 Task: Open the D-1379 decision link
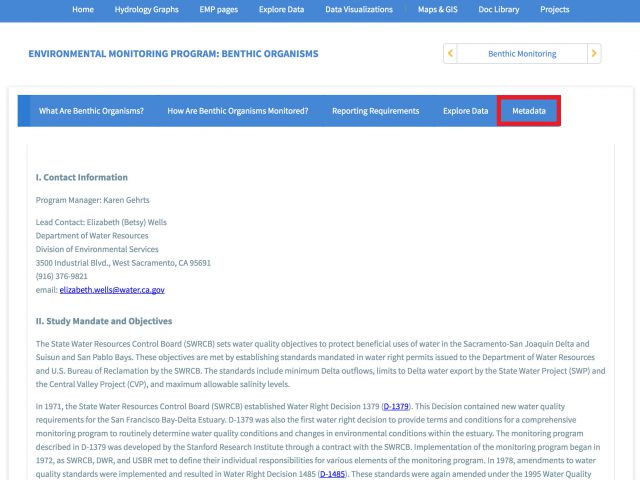pyautogui.click(x=396, y=407)
